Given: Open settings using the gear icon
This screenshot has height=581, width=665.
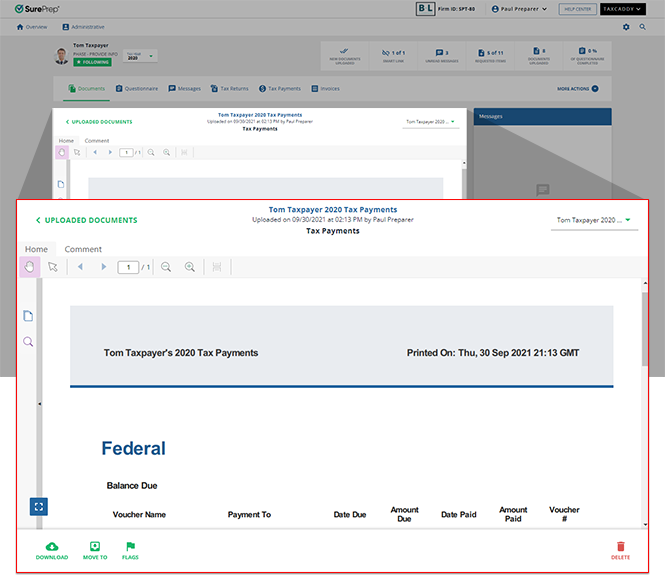Looking at the screenshot, I should 627,27.
